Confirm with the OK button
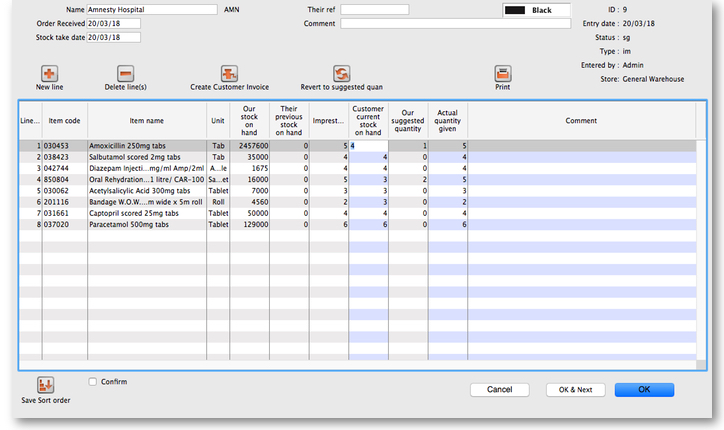The height and width of the screenshot is (430, 724). click(x=644, y=389)
